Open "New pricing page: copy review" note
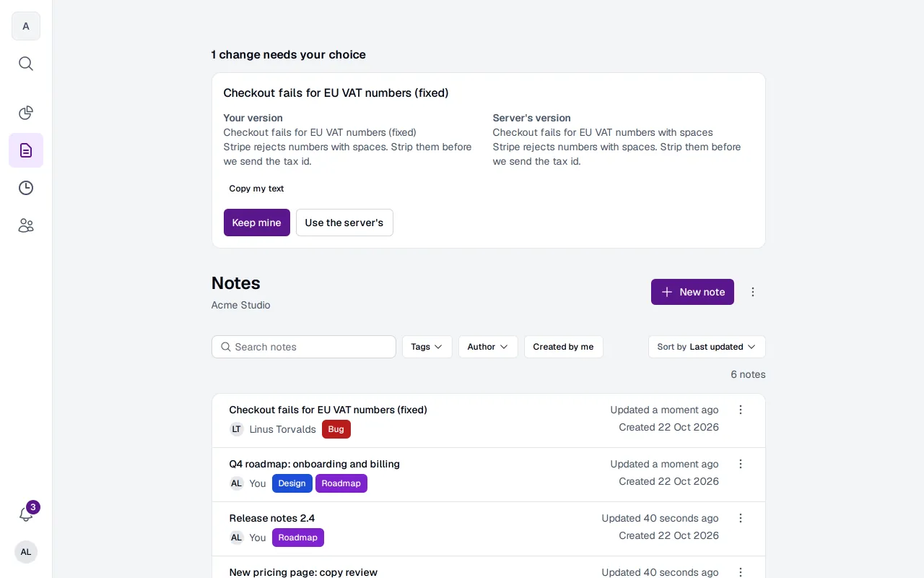The height and width of the screenshot is (578, 924). click(303, 572)
